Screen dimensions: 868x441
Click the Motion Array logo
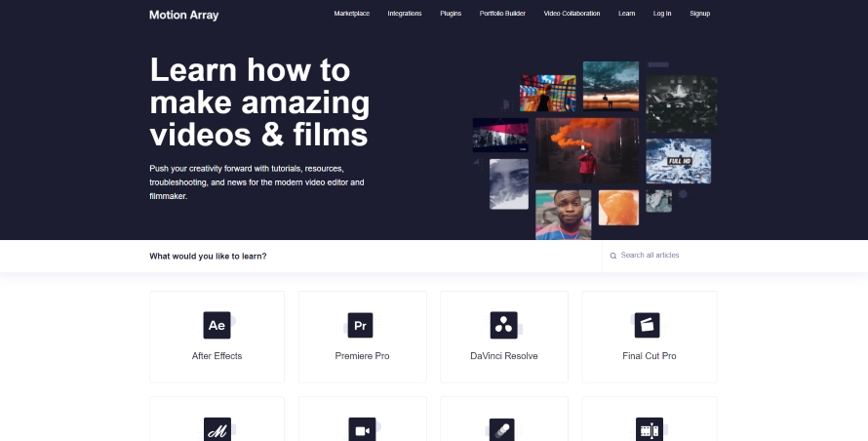coord(183,15)
